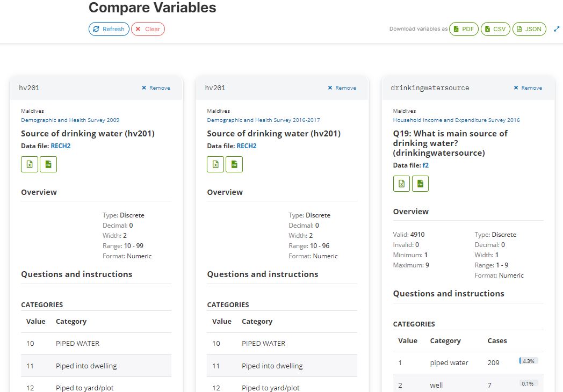Remove the second hv201 variable card
Viewport: 563px width, 392px height.
[342, 88]
